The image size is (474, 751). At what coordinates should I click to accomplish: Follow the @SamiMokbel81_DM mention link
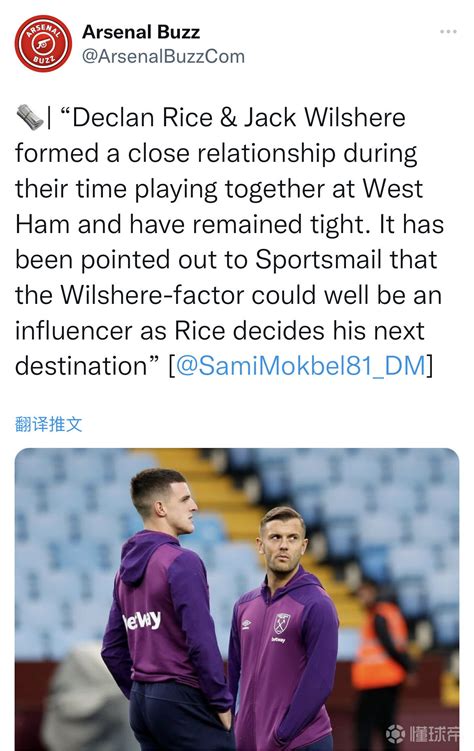301,366
